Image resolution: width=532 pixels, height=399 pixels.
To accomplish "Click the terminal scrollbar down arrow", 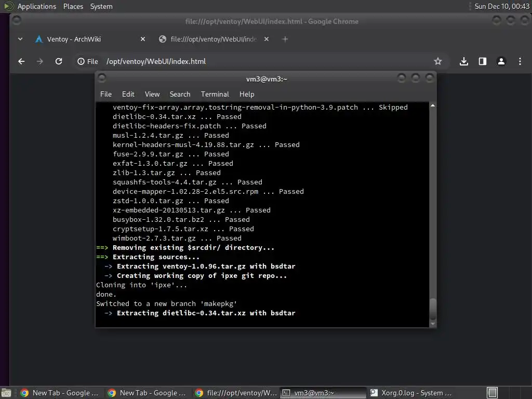I will point(433,324).
